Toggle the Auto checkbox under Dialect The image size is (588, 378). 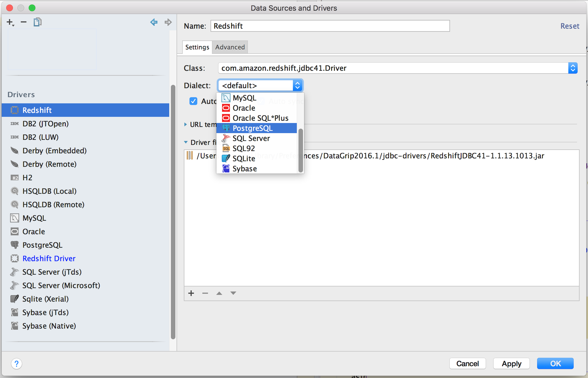(193, 101)
